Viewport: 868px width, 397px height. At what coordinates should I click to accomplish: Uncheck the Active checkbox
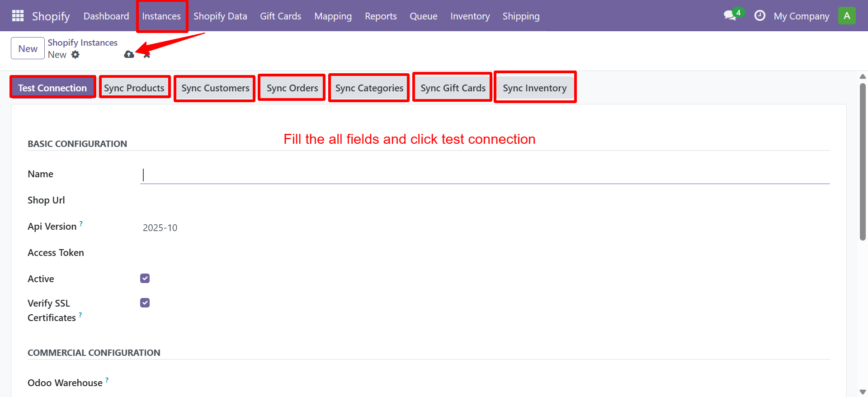(x=145, y=279)
